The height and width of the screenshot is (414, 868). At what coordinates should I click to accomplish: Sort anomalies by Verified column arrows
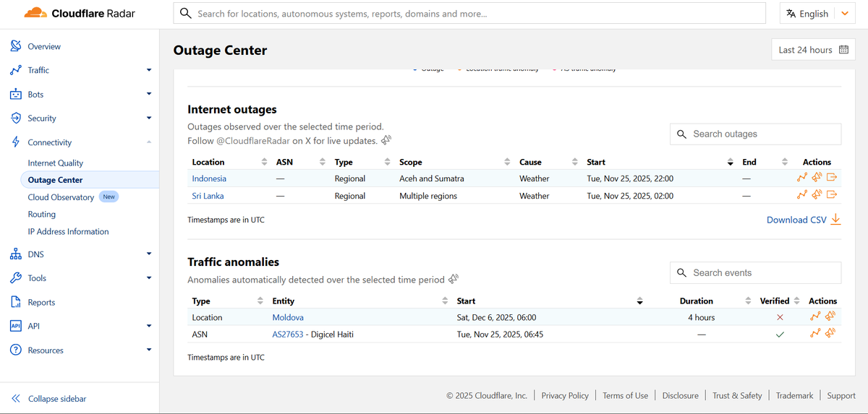point(796,301)
